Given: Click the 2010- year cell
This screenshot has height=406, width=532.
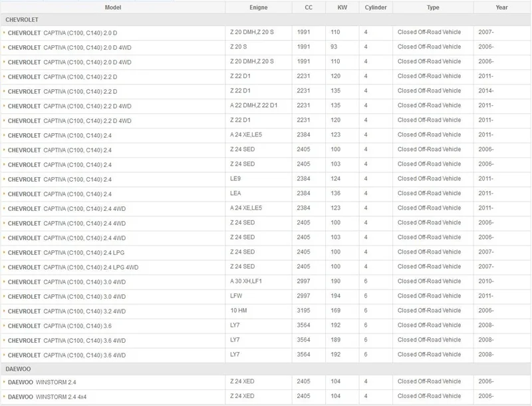Looking at the screenshot, I should coord(486,281).
